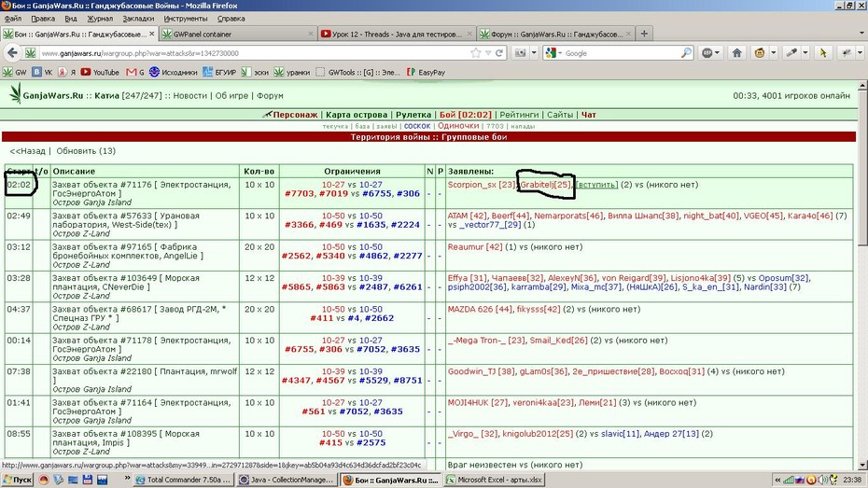Image resolution: width=868 pixels, height=488 pixels.
Task: Reload the page with the refresh icon
Action: pyautogui.click(x=499, y=53)
